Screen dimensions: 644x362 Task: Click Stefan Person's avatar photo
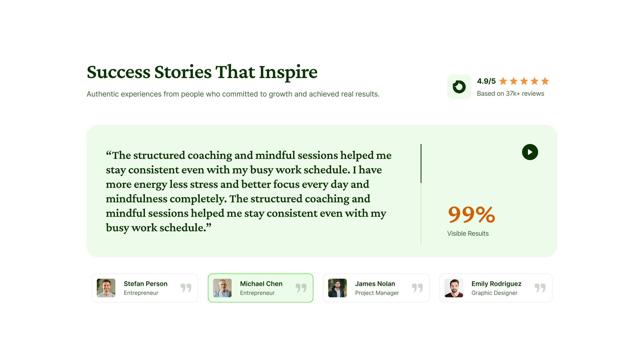(x=106, y=288)
